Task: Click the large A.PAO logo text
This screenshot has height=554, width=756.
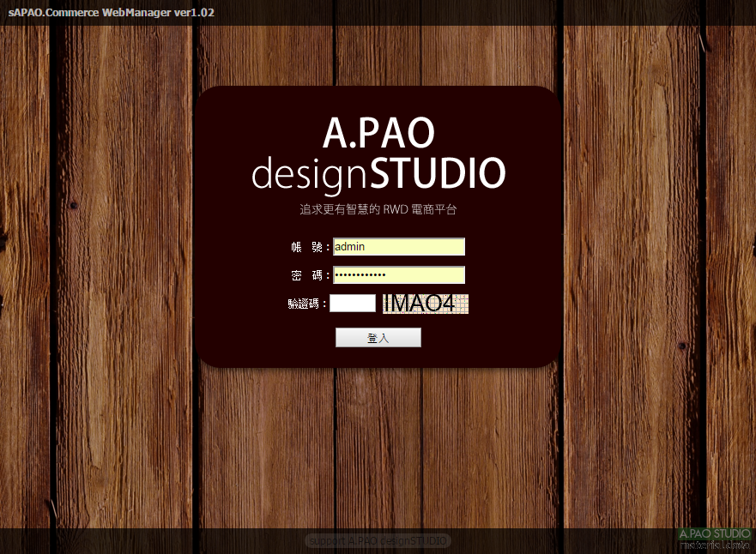Action: (378, 133)
